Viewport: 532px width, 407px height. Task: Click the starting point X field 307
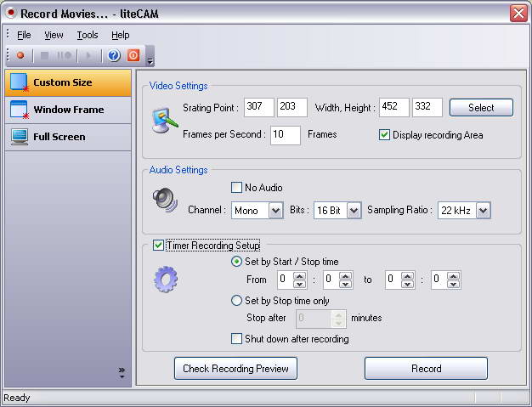[x=258, y=108]
